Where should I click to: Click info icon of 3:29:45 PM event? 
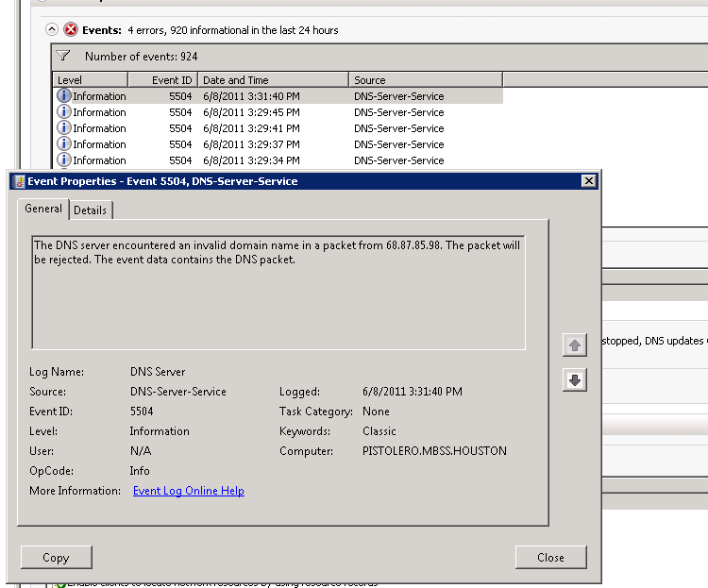click(64, 112)
